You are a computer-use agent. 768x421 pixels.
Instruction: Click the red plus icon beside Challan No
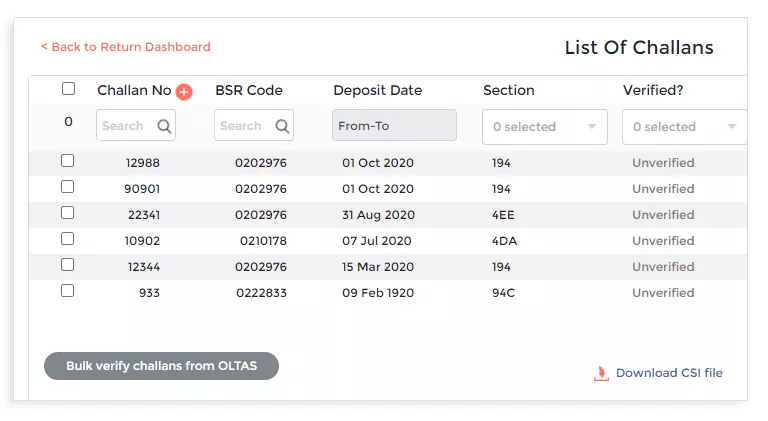[184, 92]
